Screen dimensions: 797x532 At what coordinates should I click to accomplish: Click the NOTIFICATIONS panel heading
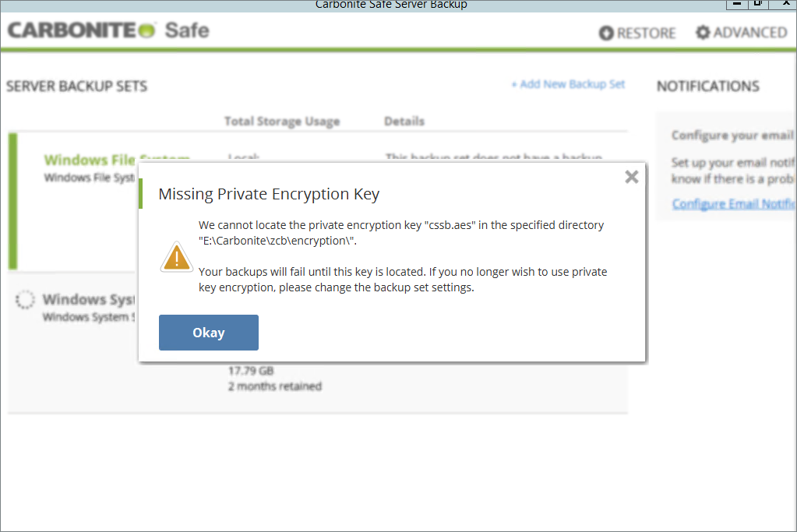pyautogui.click(x=707, y=86)
